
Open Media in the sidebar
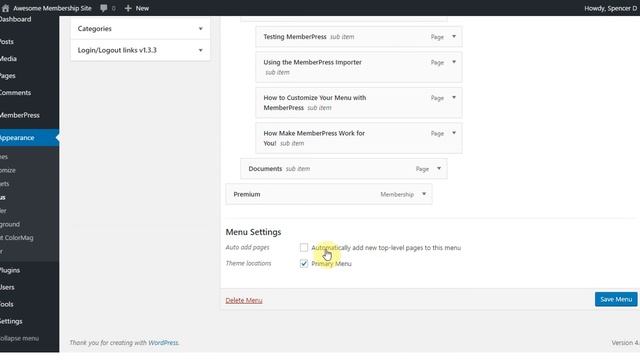pos(9,59)
